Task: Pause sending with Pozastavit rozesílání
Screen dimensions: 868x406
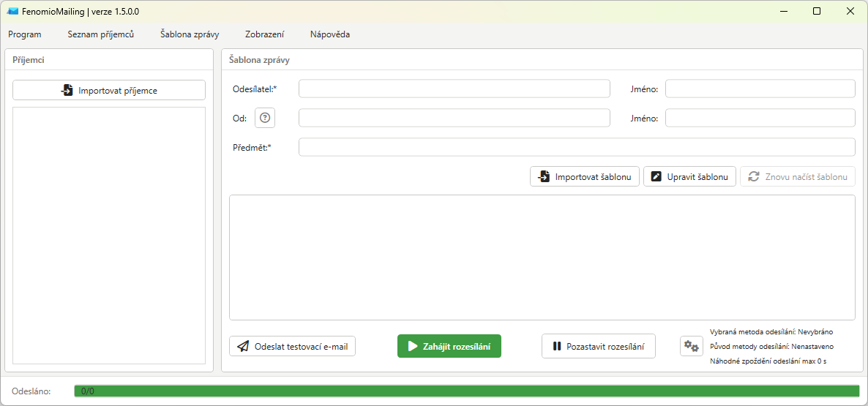Action: [599, 346]
